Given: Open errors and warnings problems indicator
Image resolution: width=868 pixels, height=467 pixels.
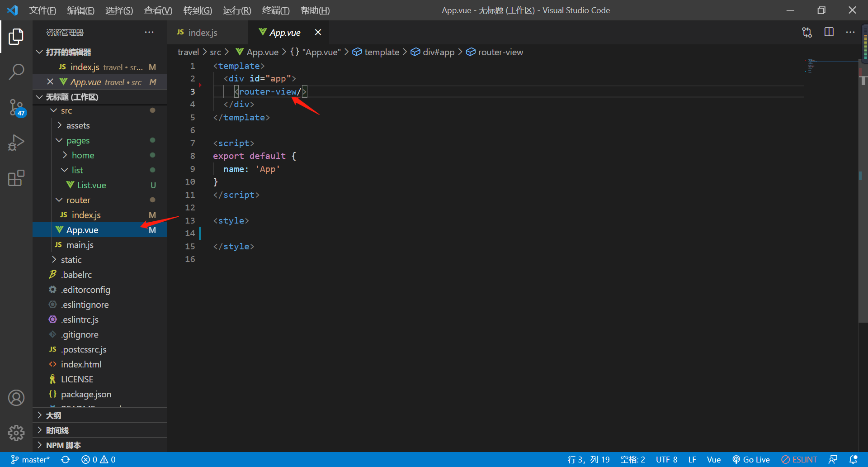Looking at the screenshot, I should 98,459.
